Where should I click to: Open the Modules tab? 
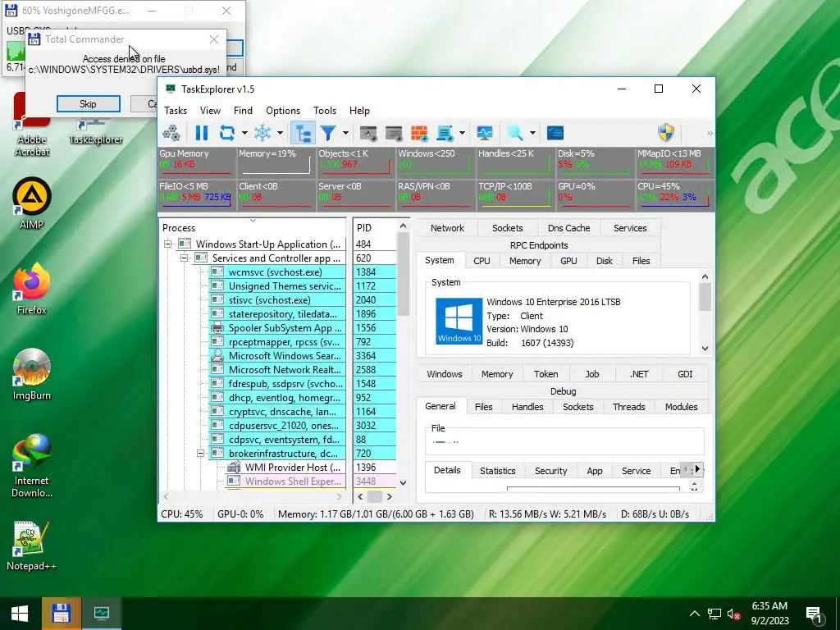681,407
